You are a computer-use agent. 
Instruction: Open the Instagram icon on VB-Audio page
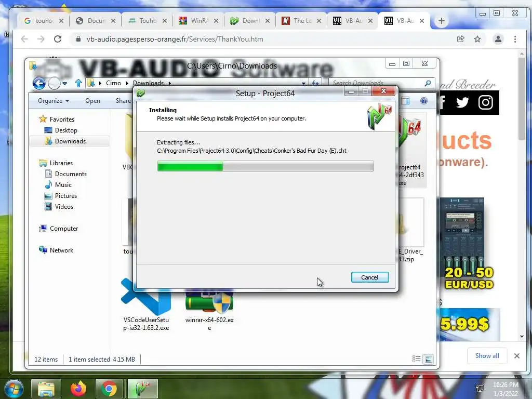(486, 102)
